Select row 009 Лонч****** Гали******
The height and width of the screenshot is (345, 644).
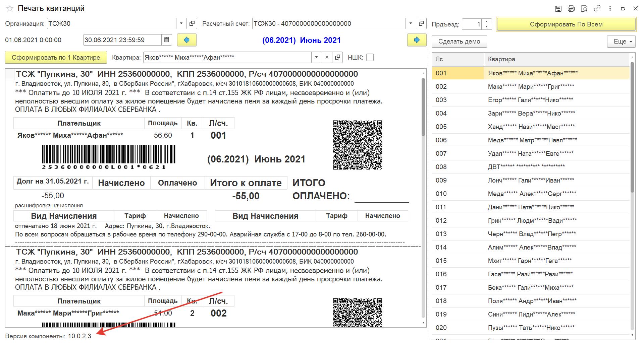(531, 180)
